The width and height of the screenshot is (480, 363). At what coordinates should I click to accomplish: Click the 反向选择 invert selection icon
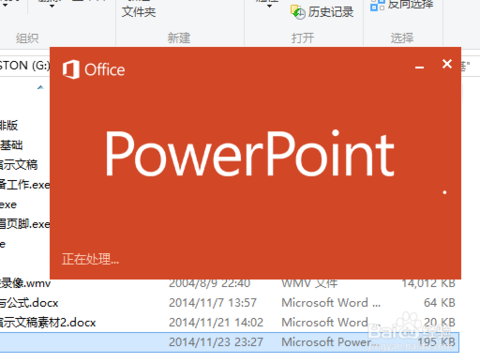pyautogui.click(x=377, y=5)
